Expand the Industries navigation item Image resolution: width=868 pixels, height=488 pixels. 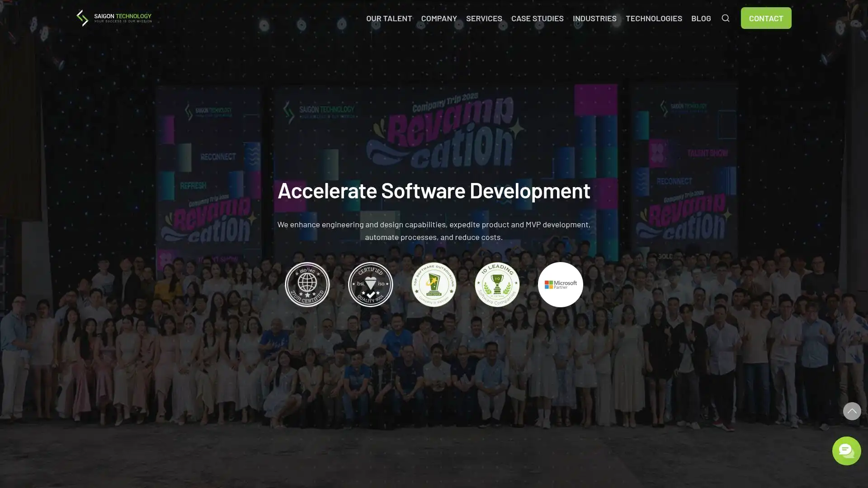(x=594, y=18)
